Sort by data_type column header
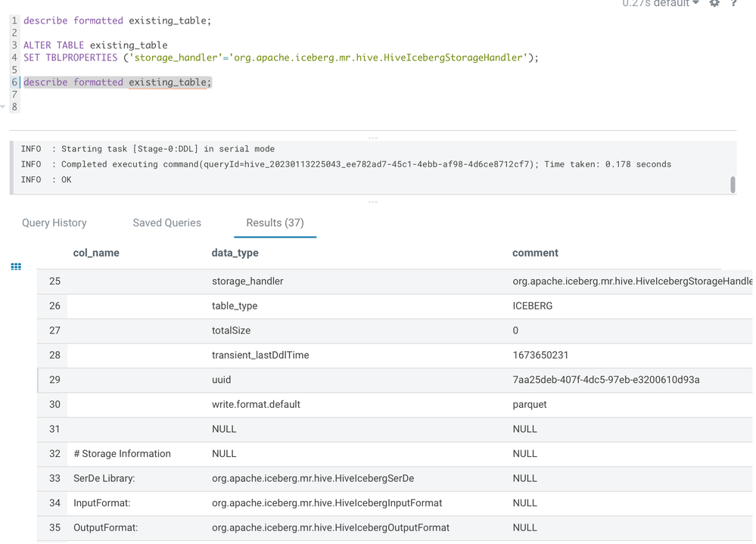 [235, 253]
